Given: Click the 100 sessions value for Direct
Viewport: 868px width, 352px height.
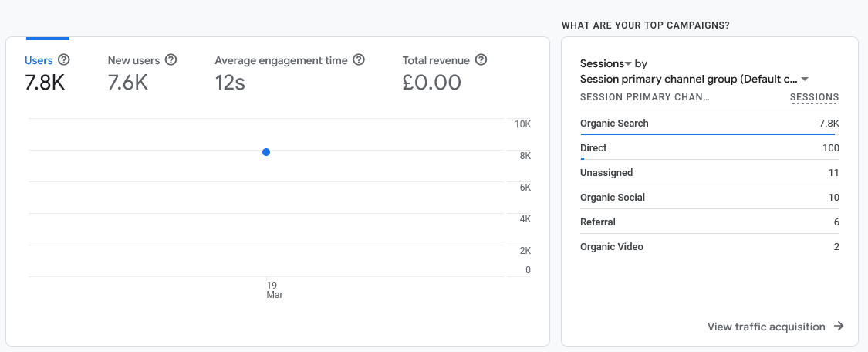Looking at the screenshot, I should point(831,147).
